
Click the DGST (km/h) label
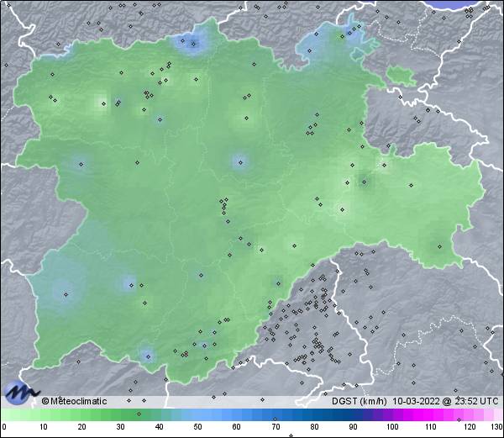coord(360,401)
